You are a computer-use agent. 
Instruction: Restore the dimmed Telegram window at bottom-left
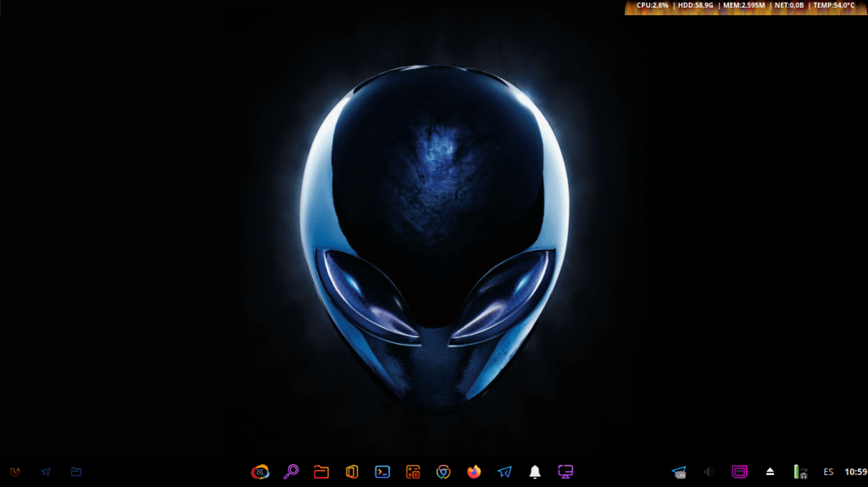click(x=46, y=472)
